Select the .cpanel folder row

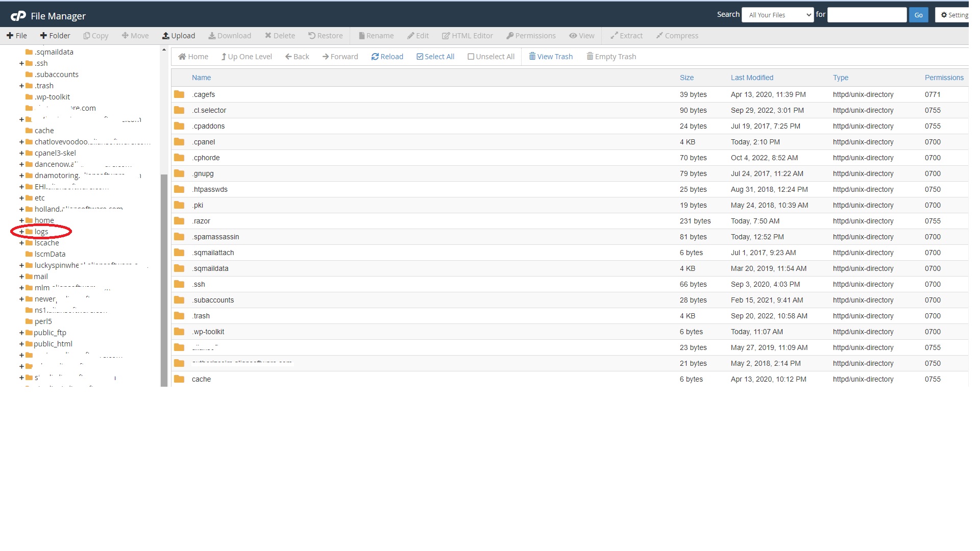pyautogui.click(x=570, y=142)
